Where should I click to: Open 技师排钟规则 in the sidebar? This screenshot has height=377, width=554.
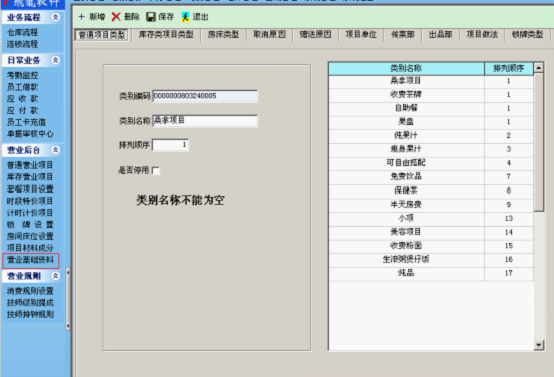coord(30,314)
